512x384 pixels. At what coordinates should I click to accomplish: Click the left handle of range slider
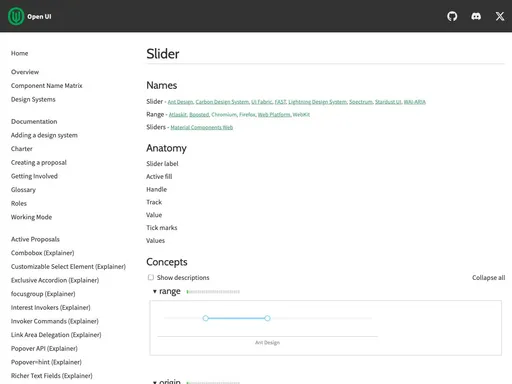coord(206,318)
